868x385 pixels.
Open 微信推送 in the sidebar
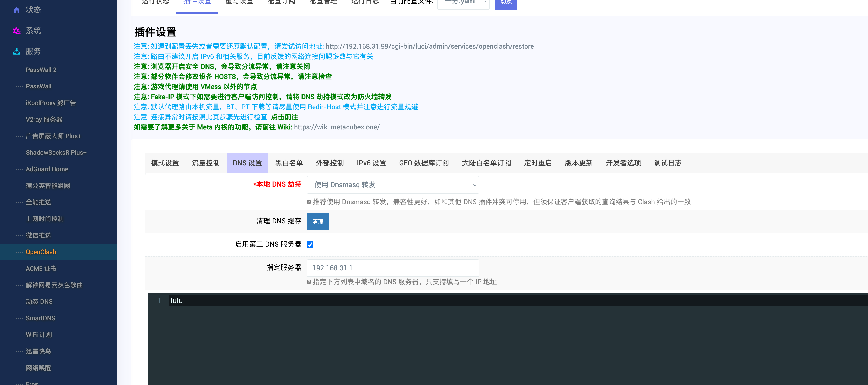click(x=38, y=235)
